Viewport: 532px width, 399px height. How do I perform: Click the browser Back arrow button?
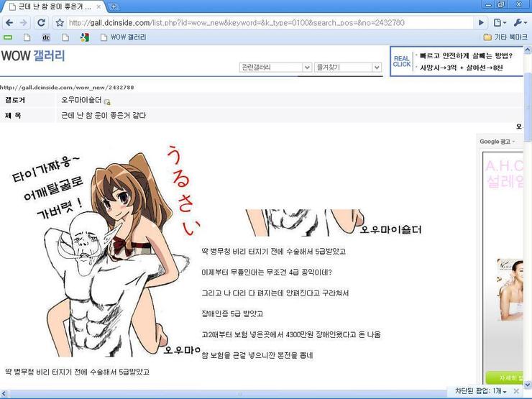click(x=9, y=23)
